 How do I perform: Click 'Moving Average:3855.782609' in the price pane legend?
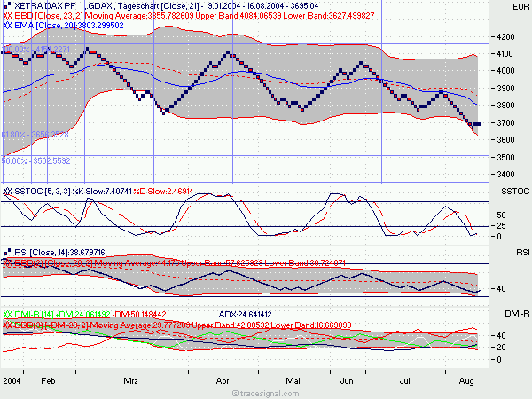pyautogui.click(x=139, y=16)
